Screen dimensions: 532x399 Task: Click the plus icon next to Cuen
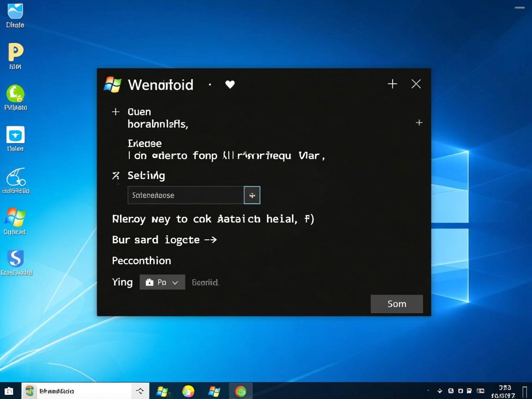tap(115, 111)
